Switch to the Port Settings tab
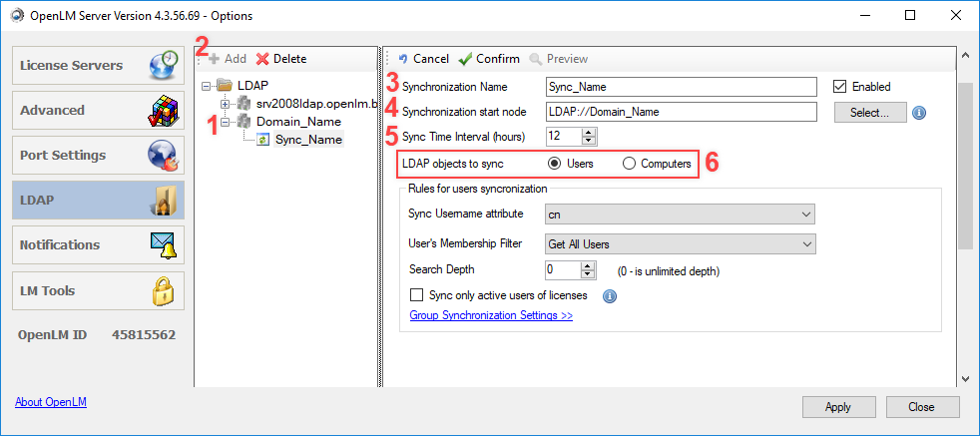This screenshot has width=980, height=436. 98,156
